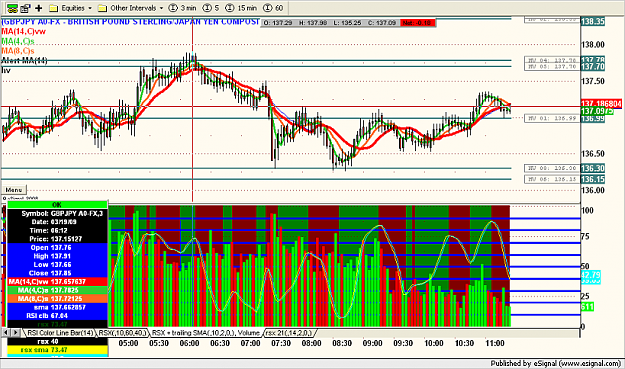Click the sma 137.662857 row
625x369 pixels.
[x=57, y=307]
